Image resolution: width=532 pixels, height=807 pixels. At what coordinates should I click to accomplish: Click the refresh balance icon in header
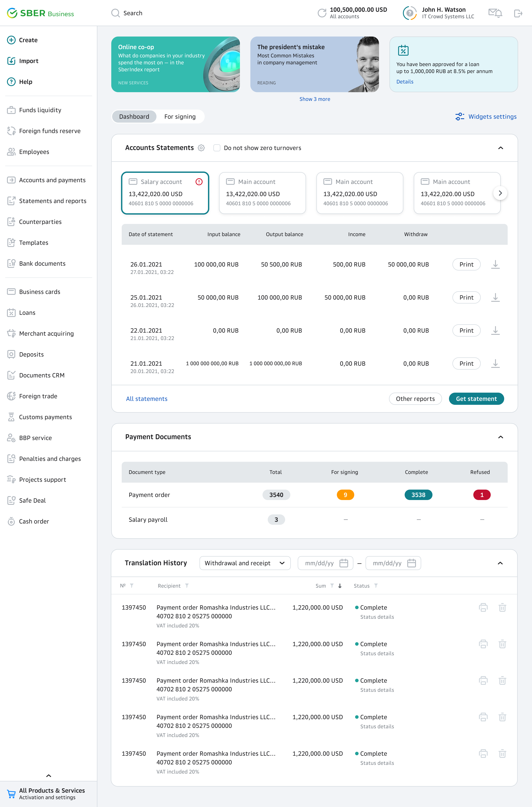[x=322, y=13]
